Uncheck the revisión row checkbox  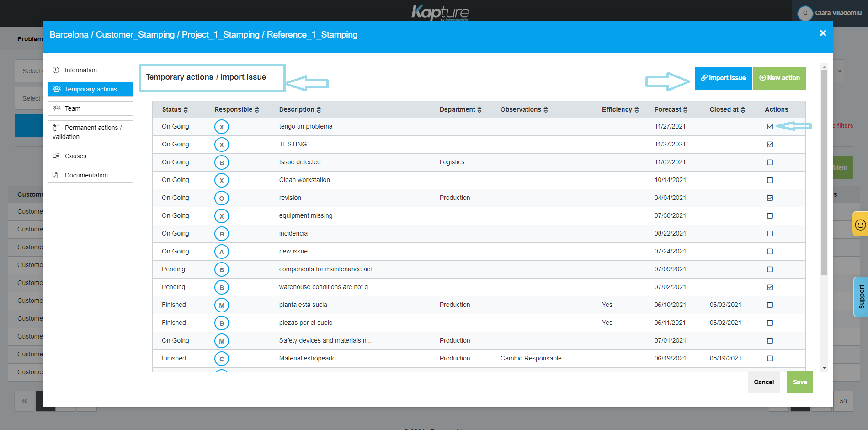[x=770, y=198]
